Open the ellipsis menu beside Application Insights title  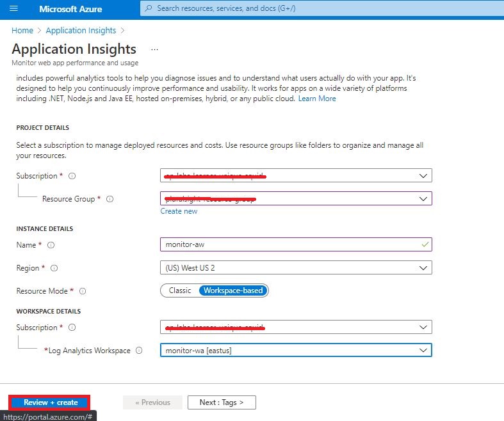point(154,49)
